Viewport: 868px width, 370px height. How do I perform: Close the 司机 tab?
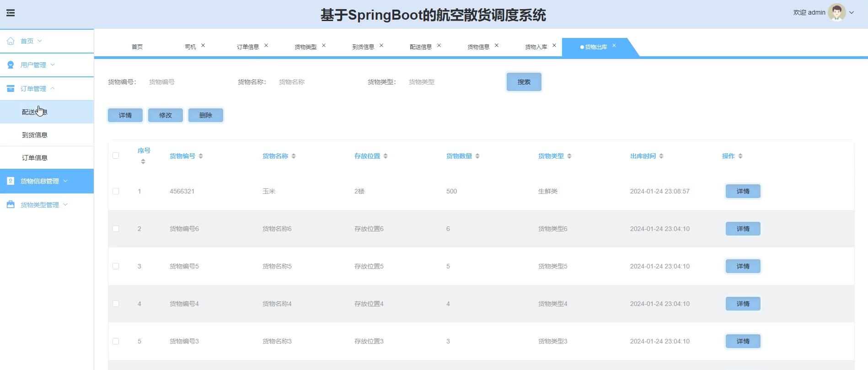click(203, 45)
